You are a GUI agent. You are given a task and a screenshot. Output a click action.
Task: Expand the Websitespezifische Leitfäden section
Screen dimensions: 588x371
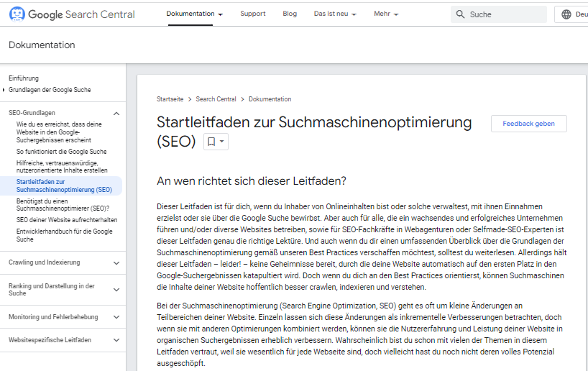coord(116,340)
